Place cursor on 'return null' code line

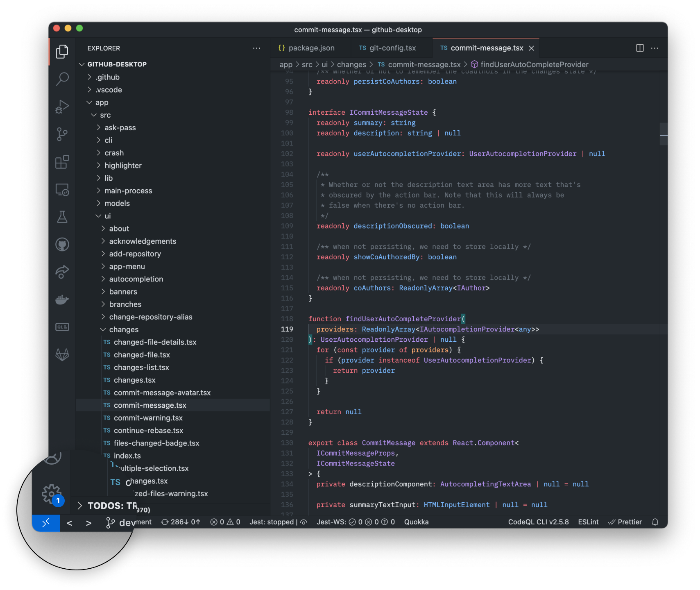coord(339,412)
